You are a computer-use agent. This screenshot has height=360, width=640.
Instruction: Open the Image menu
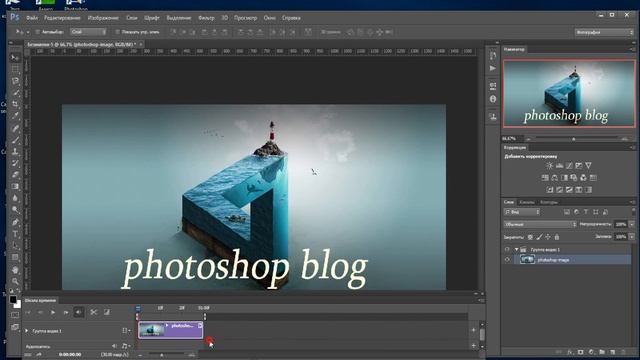coord(103,18)
